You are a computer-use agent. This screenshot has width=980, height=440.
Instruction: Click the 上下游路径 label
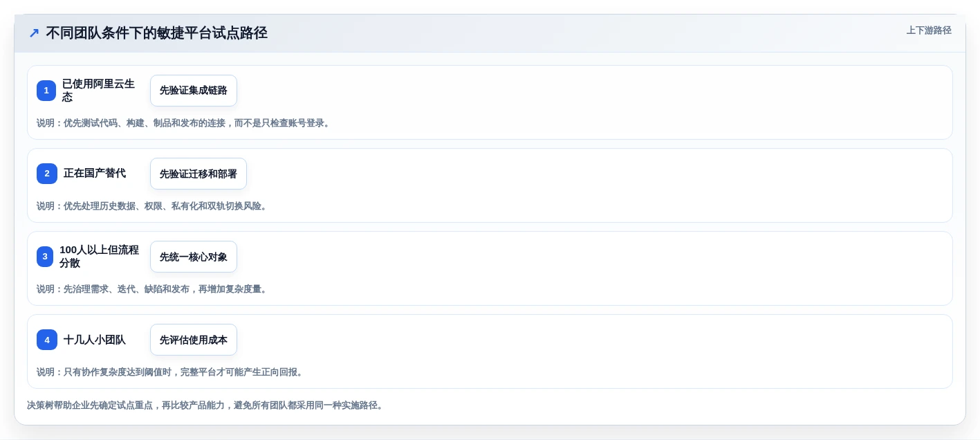[x=929, y=30]
